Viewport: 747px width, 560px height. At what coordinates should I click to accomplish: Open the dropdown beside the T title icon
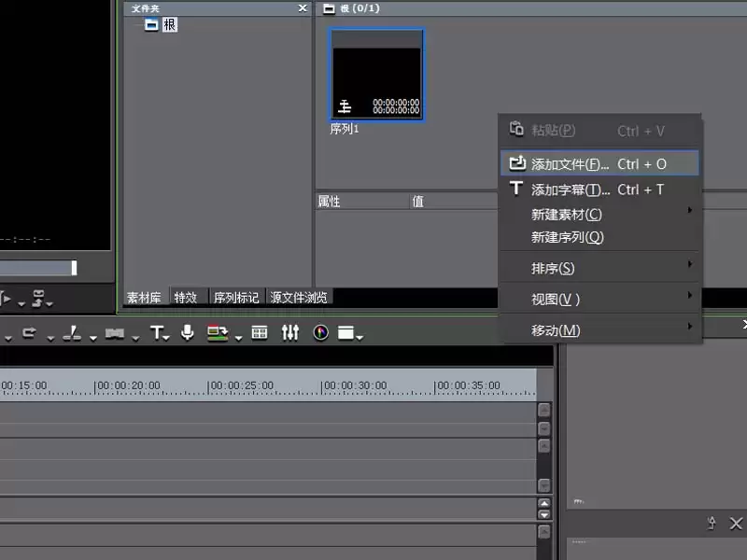pyautogui.click(x=166, y=338)
